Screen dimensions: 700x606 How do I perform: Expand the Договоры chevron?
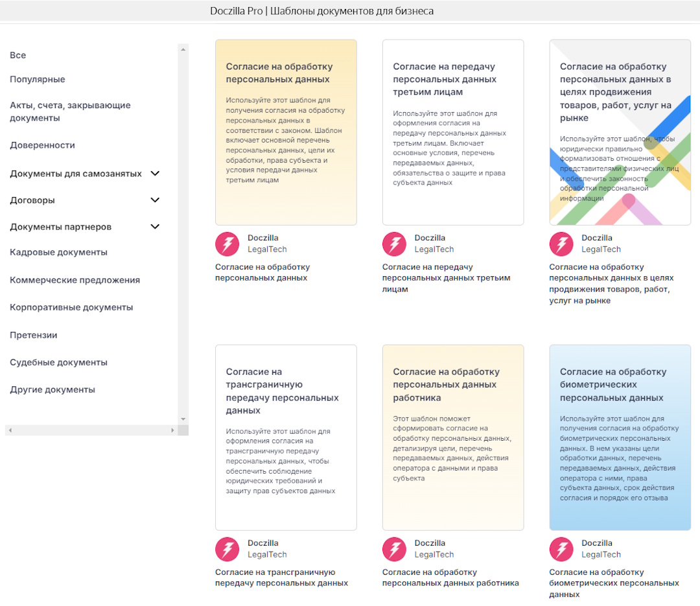tap(155, 200)
